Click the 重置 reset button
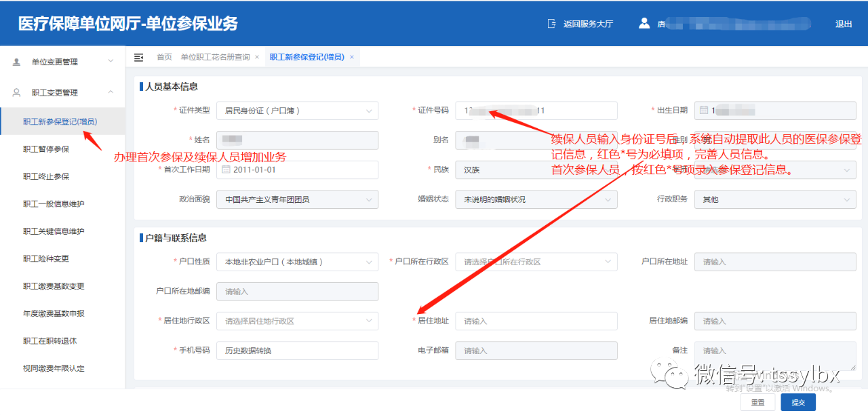 [757, 402]
